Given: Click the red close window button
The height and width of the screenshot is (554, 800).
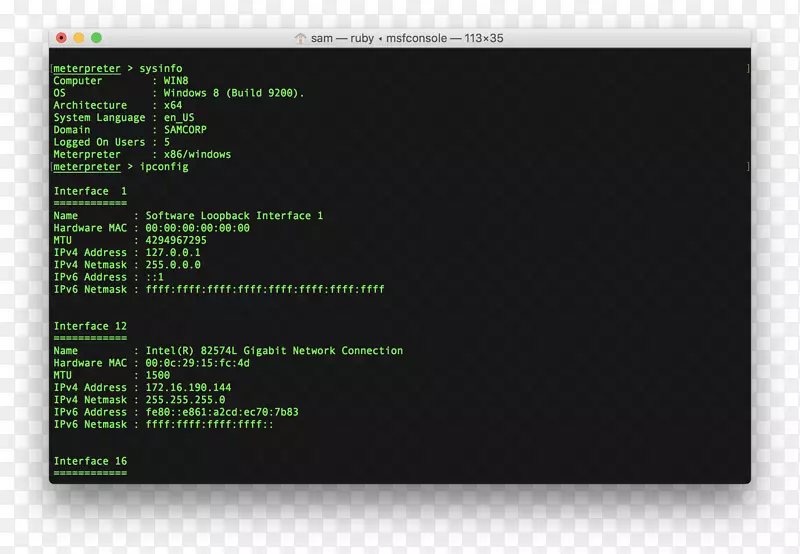Looking at the screenshot, I should [61, 38].
